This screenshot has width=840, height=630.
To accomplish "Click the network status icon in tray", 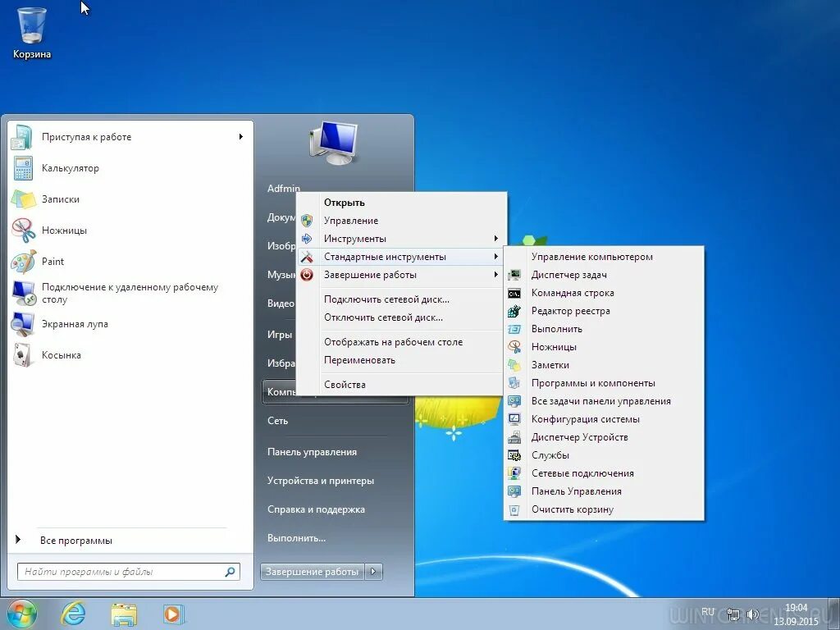I will [733, 614].
